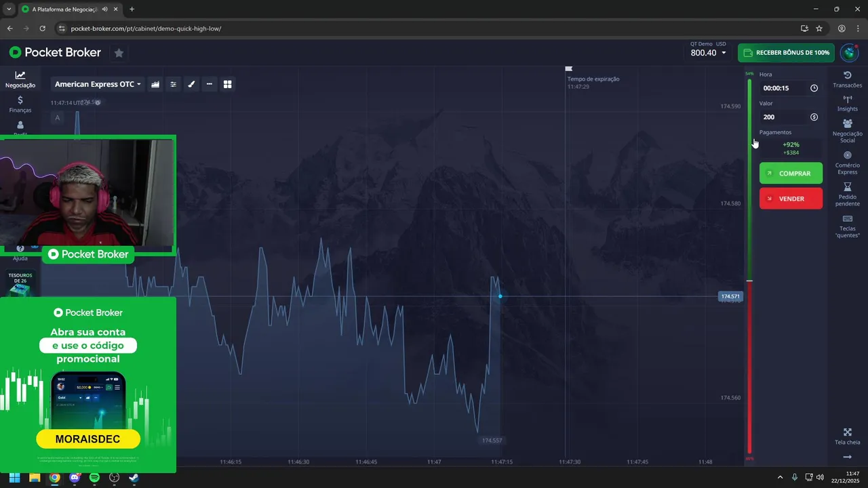
Task: Open the Finanças section
Action: point(20,104)
